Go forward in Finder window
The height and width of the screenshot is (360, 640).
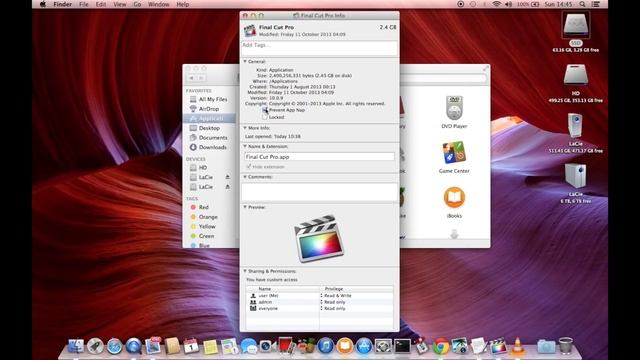coord(201,78)
